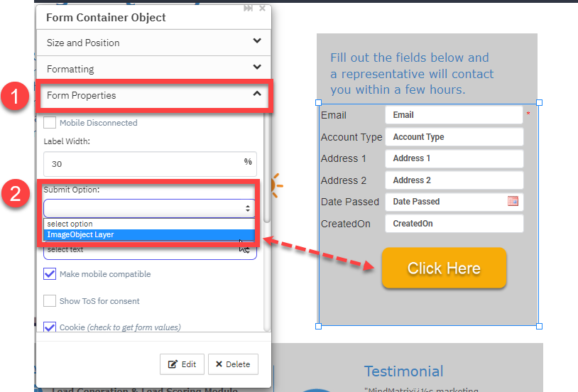Screen dimensions: 578x392
Task: Click the dock panel skip icon in header
Action: (248, 8)
